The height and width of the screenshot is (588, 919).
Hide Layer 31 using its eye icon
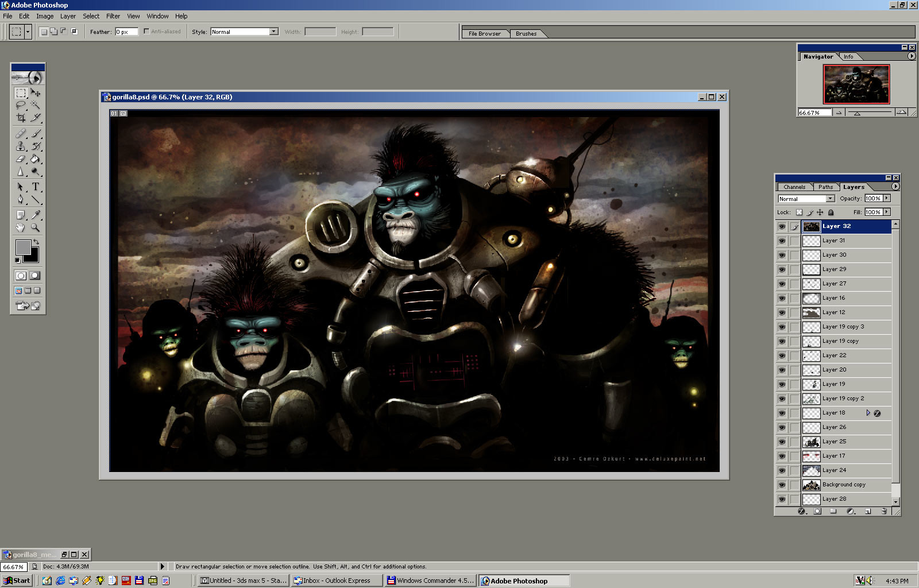coord(782,241)
